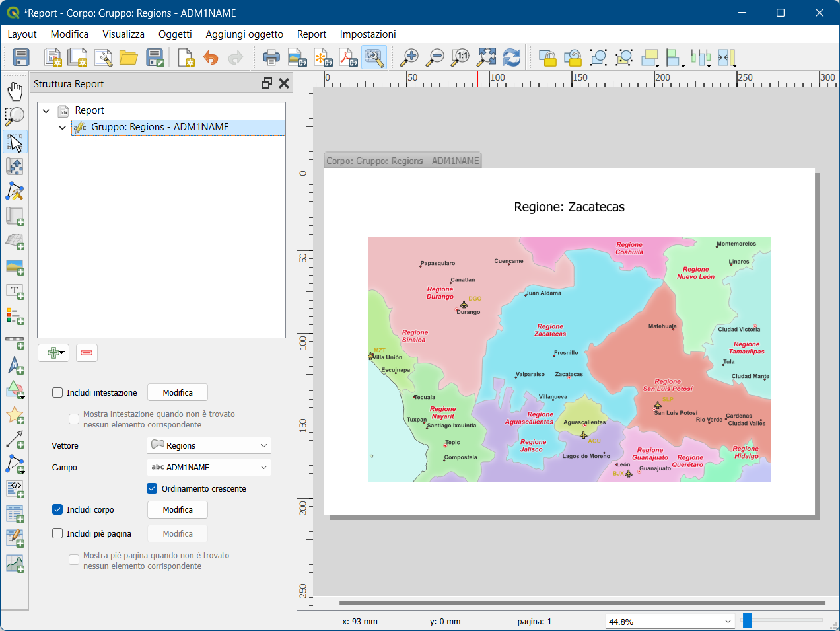The width and height of the screenshot is (840, 631).
Task: Click Modifica button for intestazione
Action: coord(178,392)
